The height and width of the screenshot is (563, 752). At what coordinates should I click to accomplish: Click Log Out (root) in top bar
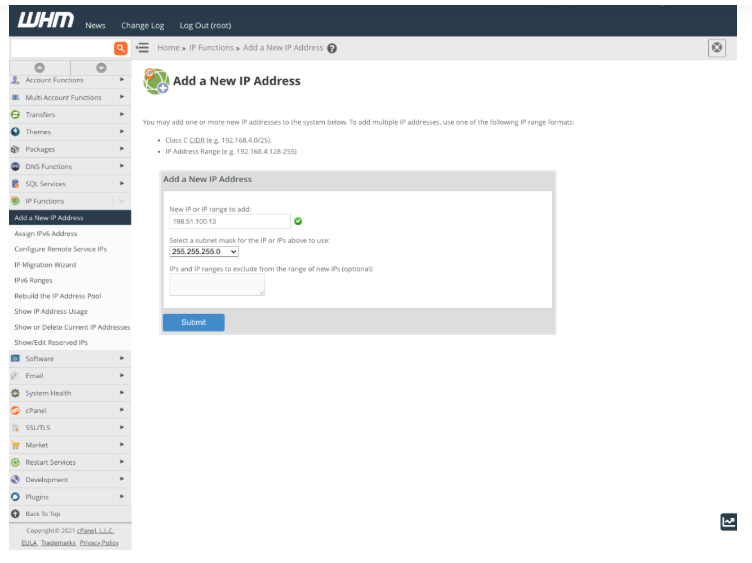click(205, 25)
